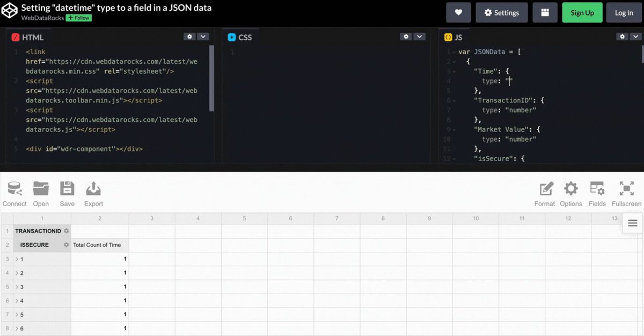The image size is (644, 336).
Task: Fold code at JS line 3
Action: tap(455, 71)
